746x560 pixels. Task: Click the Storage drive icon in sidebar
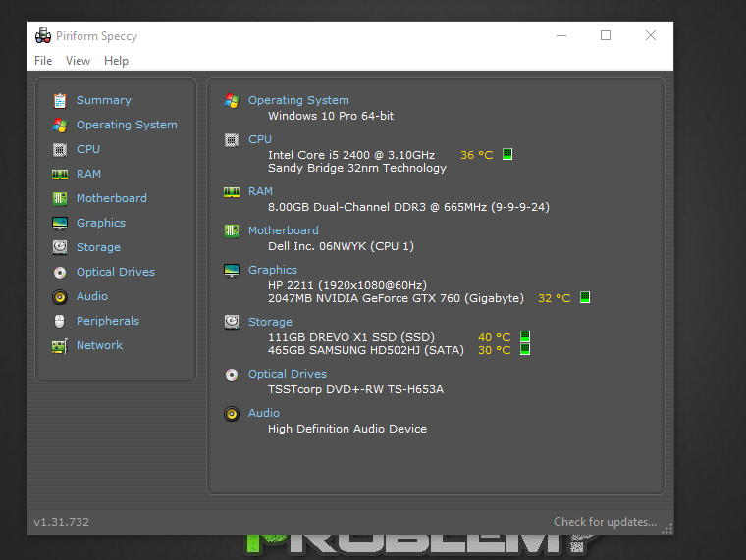pyautogui.click(x=60, y=247)
